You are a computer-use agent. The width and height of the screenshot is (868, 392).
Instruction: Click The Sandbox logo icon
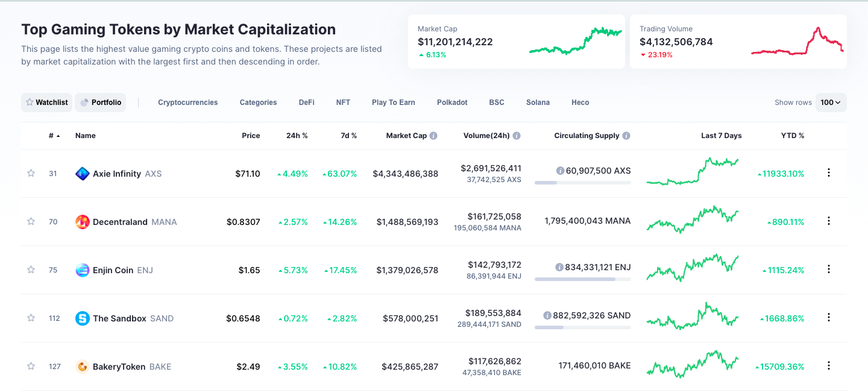(83, 318)
